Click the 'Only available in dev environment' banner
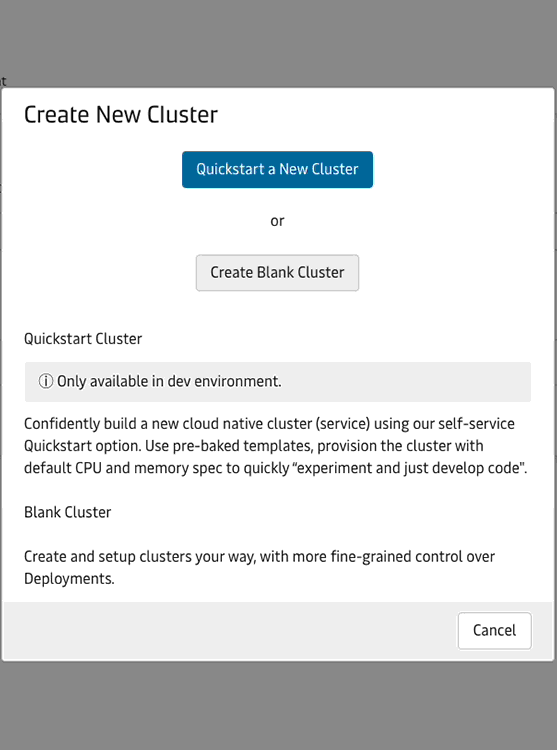Screen dimensions: 557x750 coord(278,382)
